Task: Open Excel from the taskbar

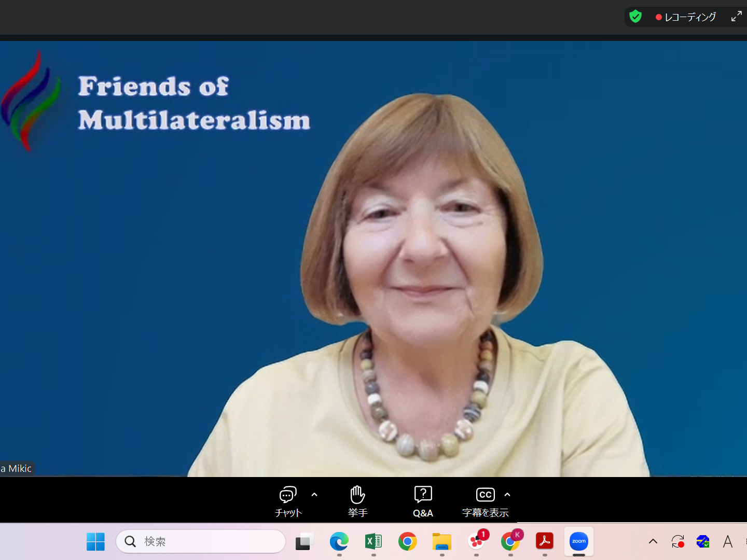Action: [x=374, y=542]
